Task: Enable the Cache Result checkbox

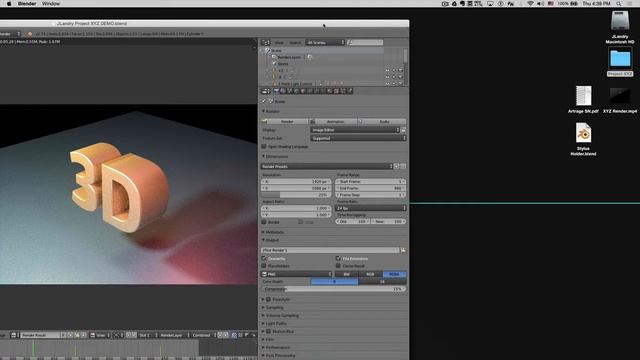Action: coord(338,266)
